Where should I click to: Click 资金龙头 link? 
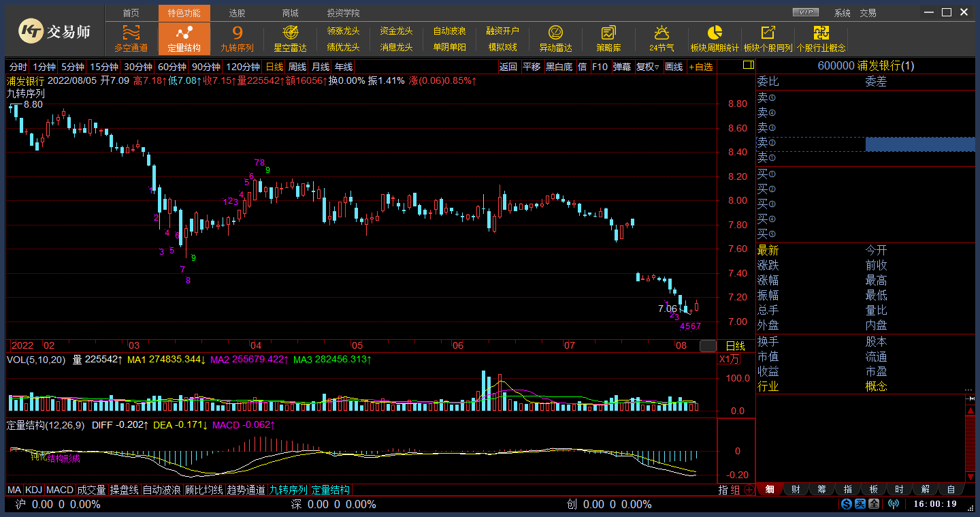tap(396, 31)
